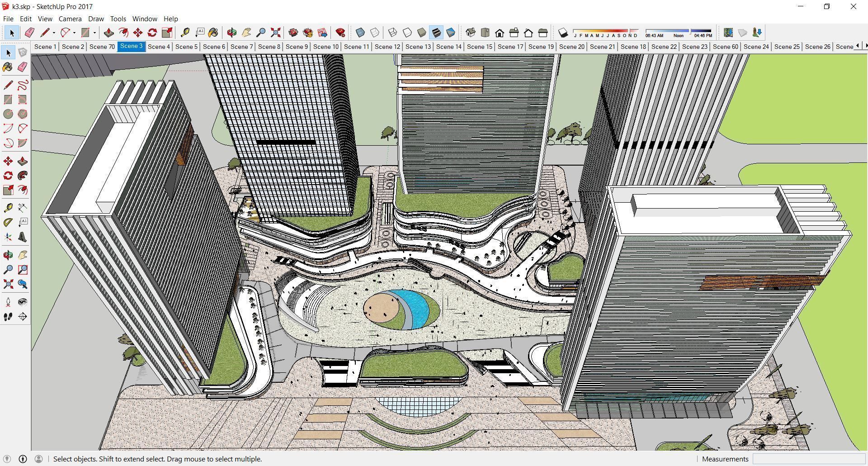Click the scene tabs right scroll arrow
This screenshot has width=868, height=466.
tap(865, 46)
